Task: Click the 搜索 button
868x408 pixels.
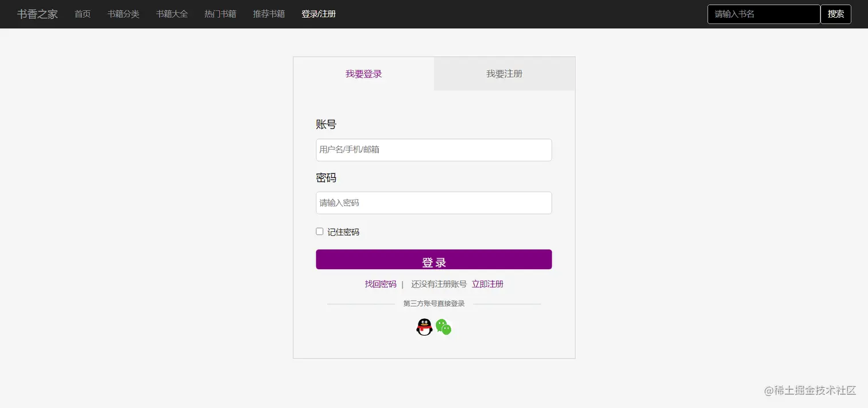Action: 836,14
